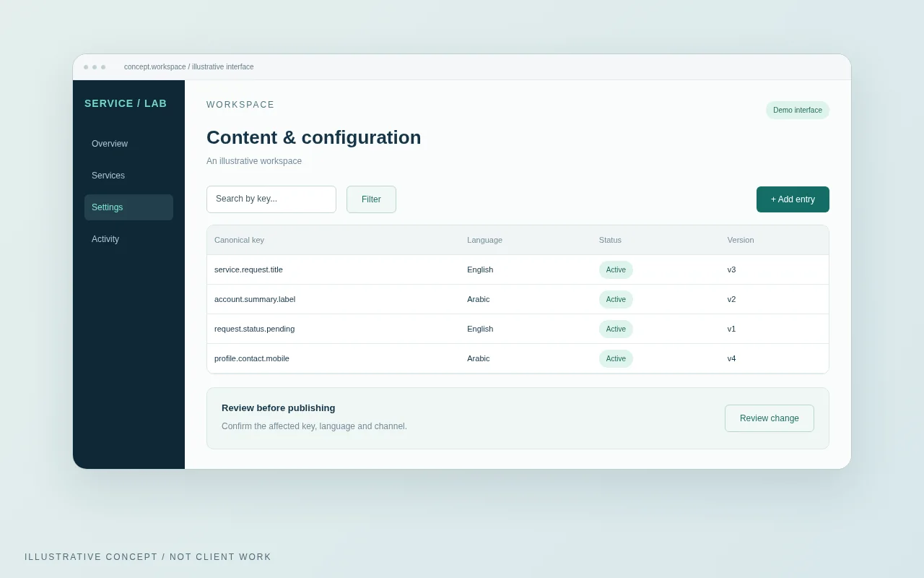Click Active badge for request.status.pending

click(x=616, y=329)
